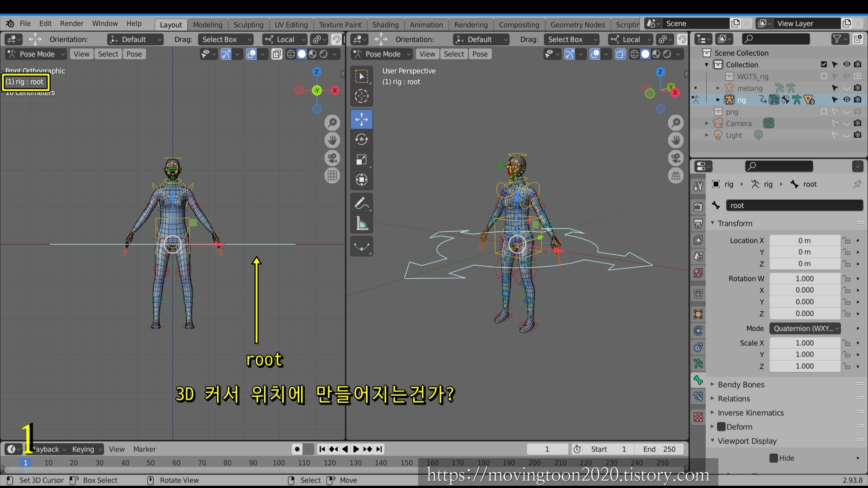
Task: Disable rig in renders camera icon
Action: pyautogui.click(x=858, y=100)
